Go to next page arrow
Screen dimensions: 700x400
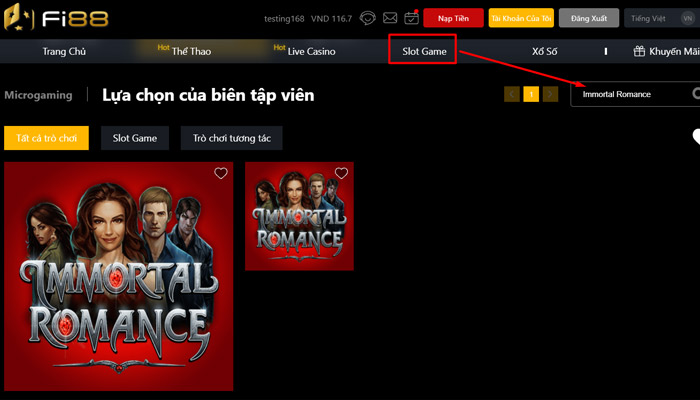pyautogui.click(x=550, y=94)
